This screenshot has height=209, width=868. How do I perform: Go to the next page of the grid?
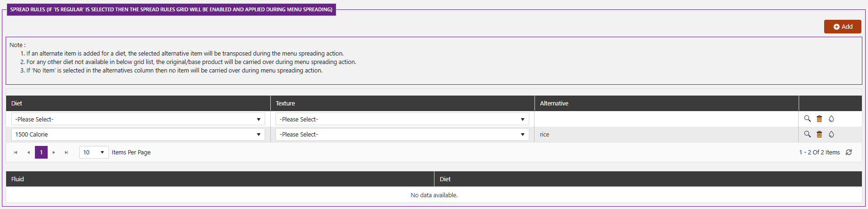54,153
